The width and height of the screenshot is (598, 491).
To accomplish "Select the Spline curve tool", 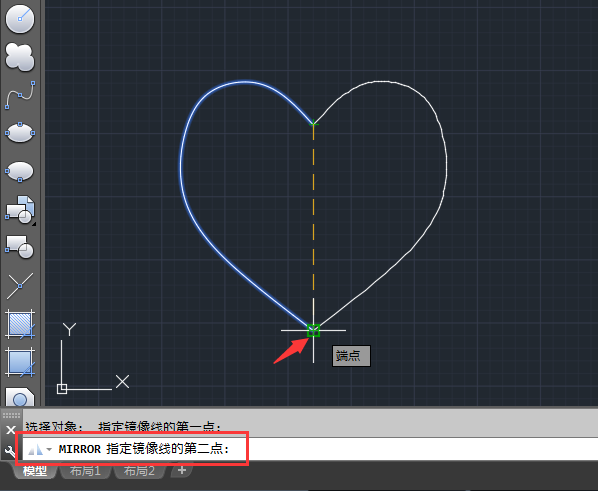I will (x=20, y=95).
